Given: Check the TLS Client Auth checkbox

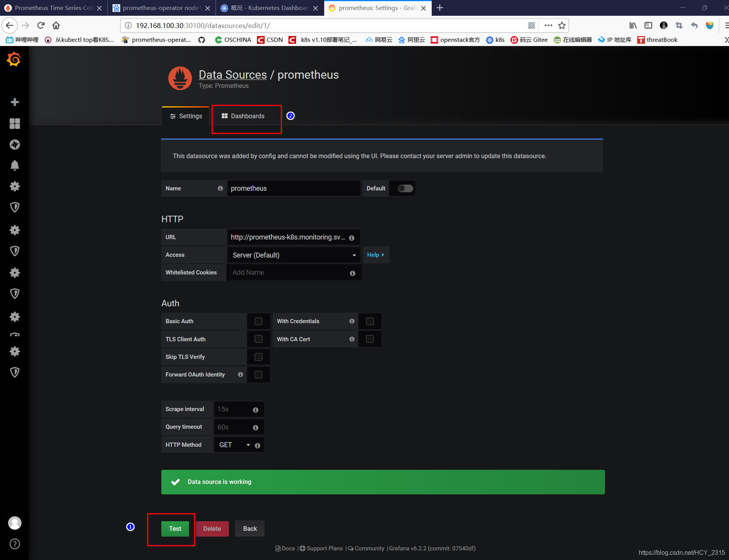Looking at the screenshot, I should [x=258, y=339].
